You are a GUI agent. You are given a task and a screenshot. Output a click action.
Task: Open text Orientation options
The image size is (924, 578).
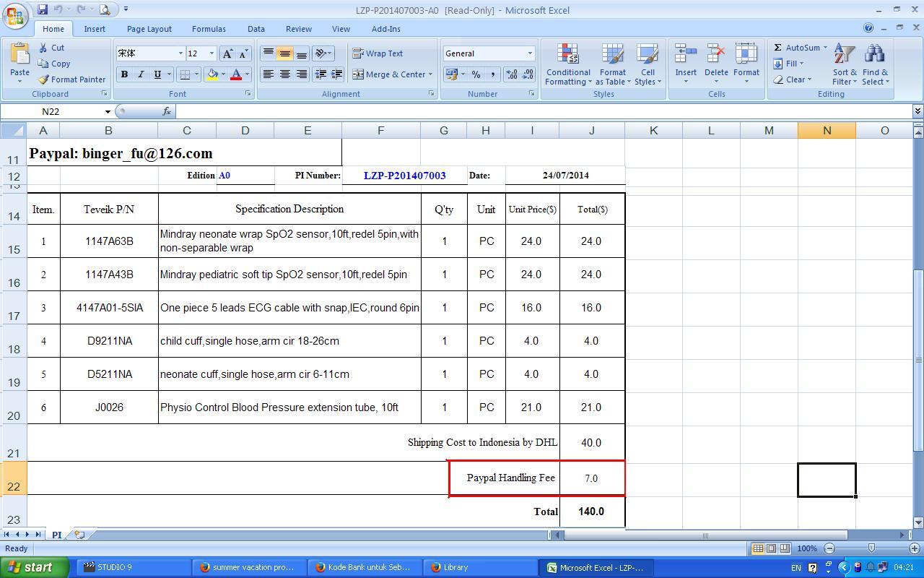323,53
